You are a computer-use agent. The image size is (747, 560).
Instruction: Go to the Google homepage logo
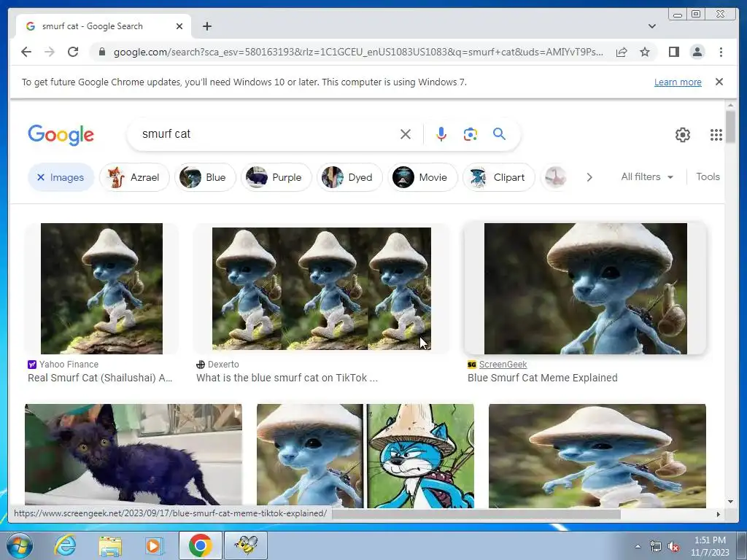pos(61,135)
